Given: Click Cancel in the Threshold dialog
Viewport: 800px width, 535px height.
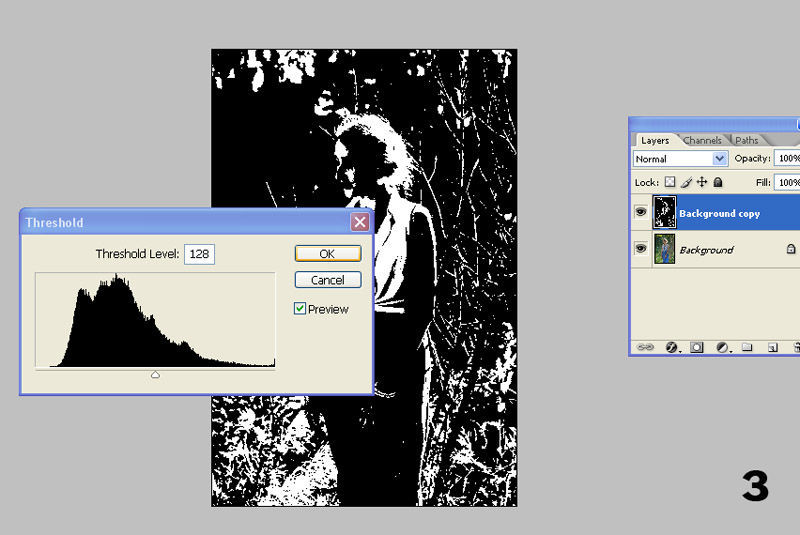Looking at the screenshot, I should click(327, 280).
